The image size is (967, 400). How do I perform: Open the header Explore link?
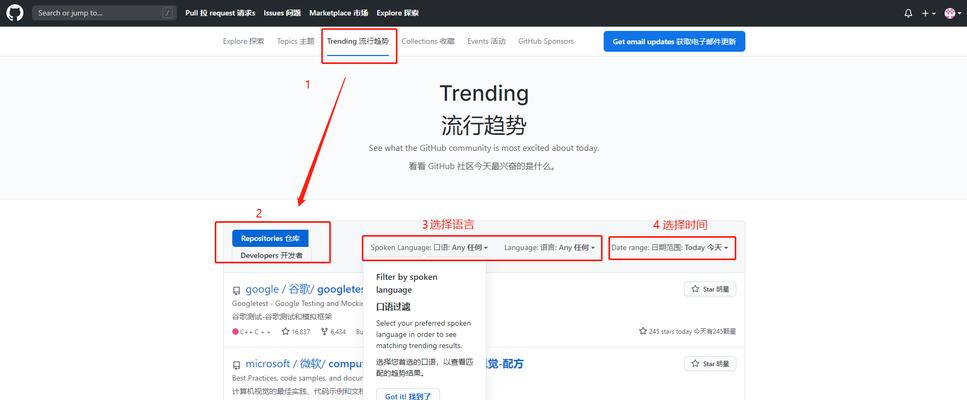(x=397, y=13)
